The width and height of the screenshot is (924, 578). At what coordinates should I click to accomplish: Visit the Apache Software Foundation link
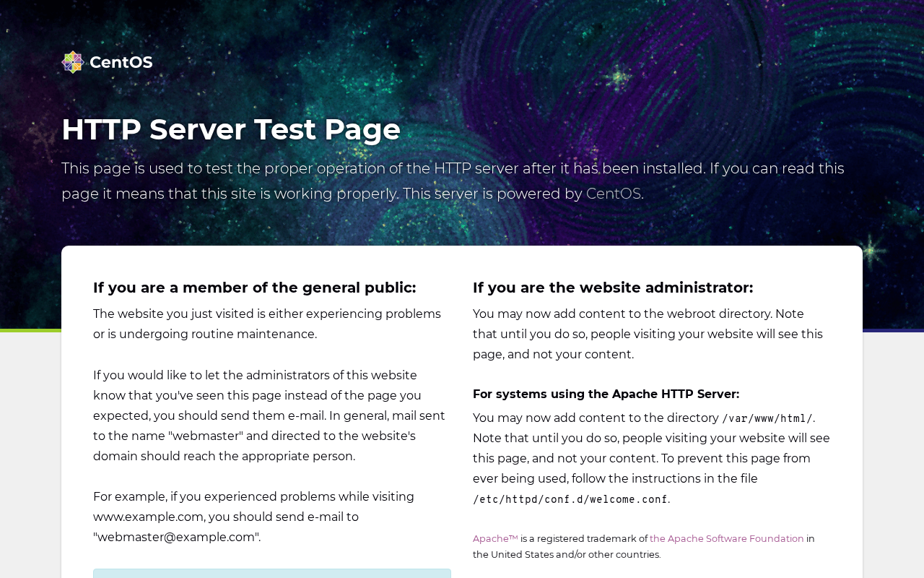click(727, 538)
